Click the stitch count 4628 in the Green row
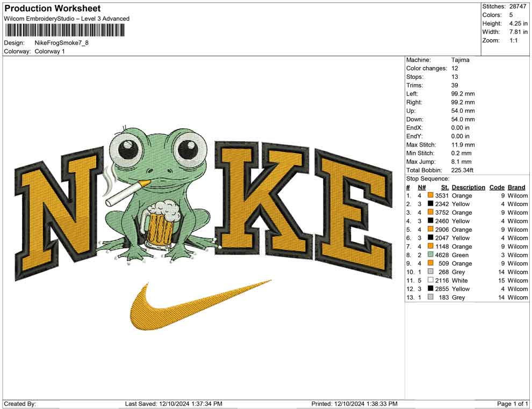The width and height of the screenshot is (532, 409). [442, 255]
